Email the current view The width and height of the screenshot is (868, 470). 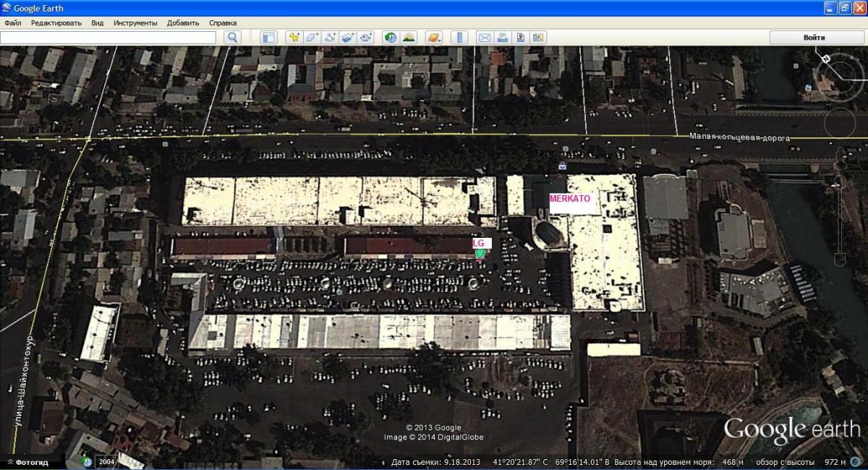click(x=484, y=37)
